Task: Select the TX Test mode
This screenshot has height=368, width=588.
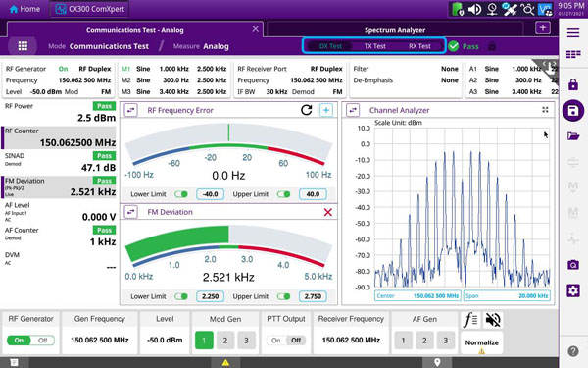Action: tap(375, 46)
